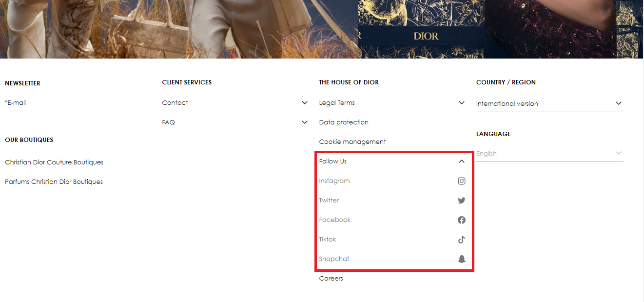Select the Instagram text link
Image resolution: width=644 pixels, height=302 pixels.
334,181
